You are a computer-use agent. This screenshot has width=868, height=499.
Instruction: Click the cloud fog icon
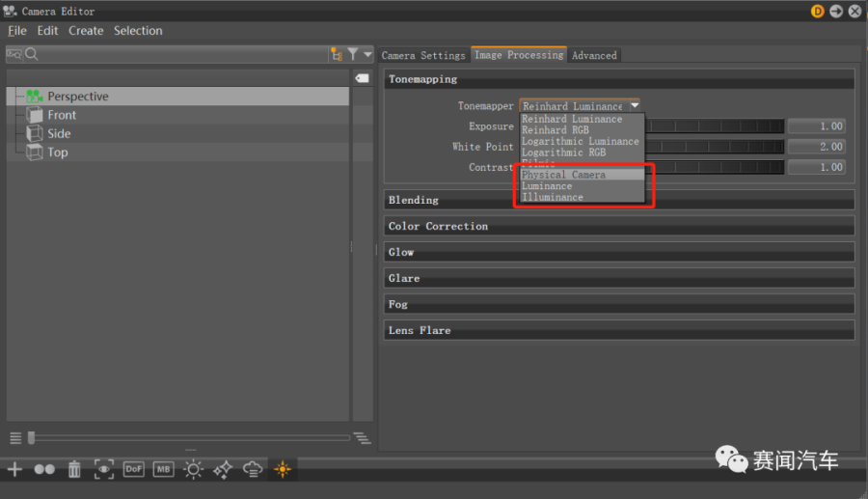253,469
